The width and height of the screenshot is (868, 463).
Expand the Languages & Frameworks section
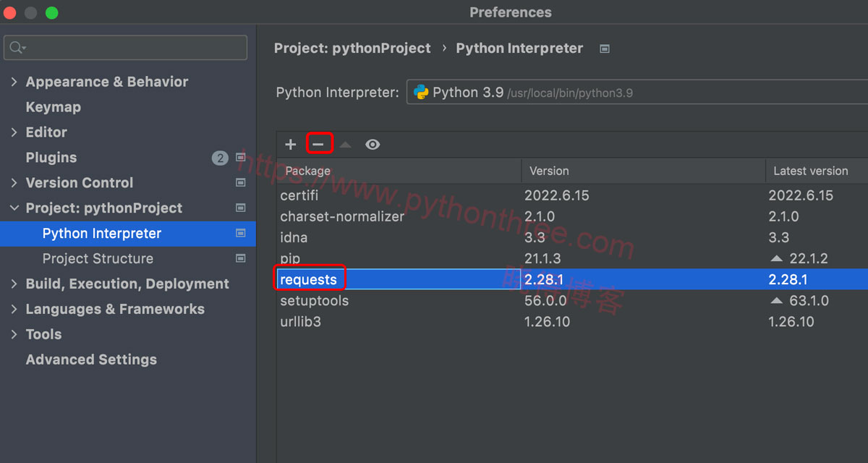tap(14, 310)
